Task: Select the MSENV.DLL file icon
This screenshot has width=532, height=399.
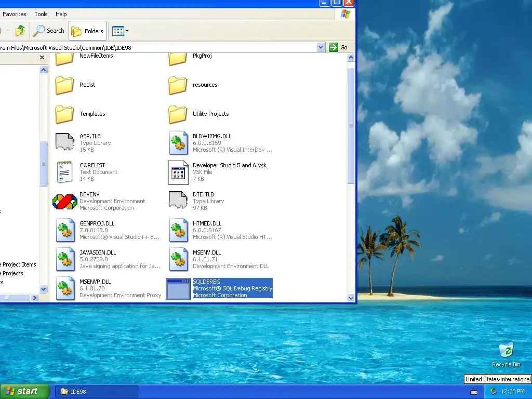Action: click(179, 260)
